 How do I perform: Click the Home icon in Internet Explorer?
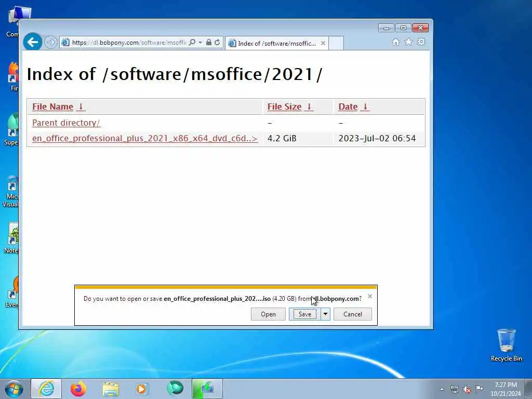tap(395, 42)
